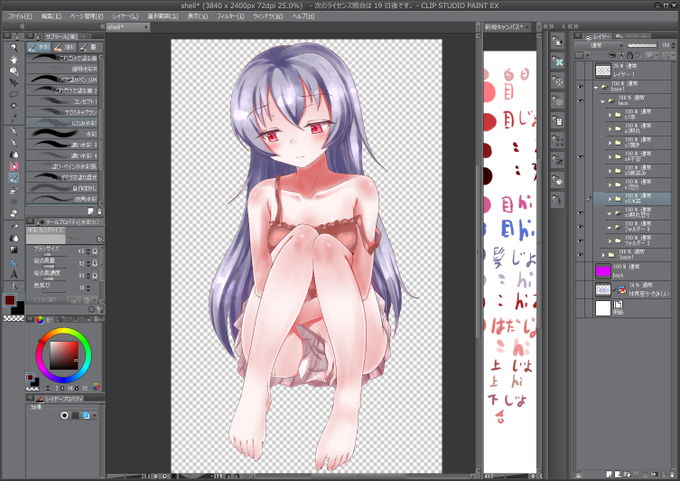The image size is (680, 481).
Task: Select the 墨 sub tool group
Action: click(90, 47)
